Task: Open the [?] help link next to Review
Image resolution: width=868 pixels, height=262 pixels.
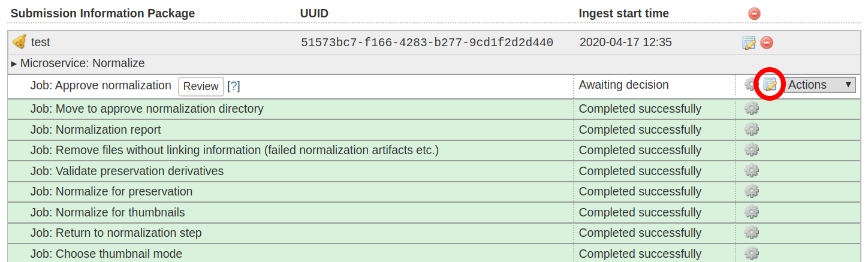Action: [x=234, y=86]
